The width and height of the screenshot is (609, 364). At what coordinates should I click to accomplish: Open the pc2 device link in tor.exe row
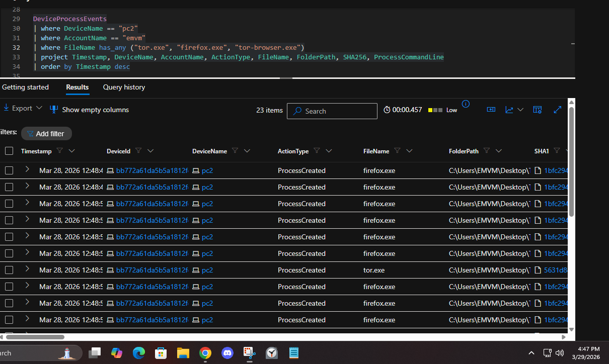pos(207,270)
